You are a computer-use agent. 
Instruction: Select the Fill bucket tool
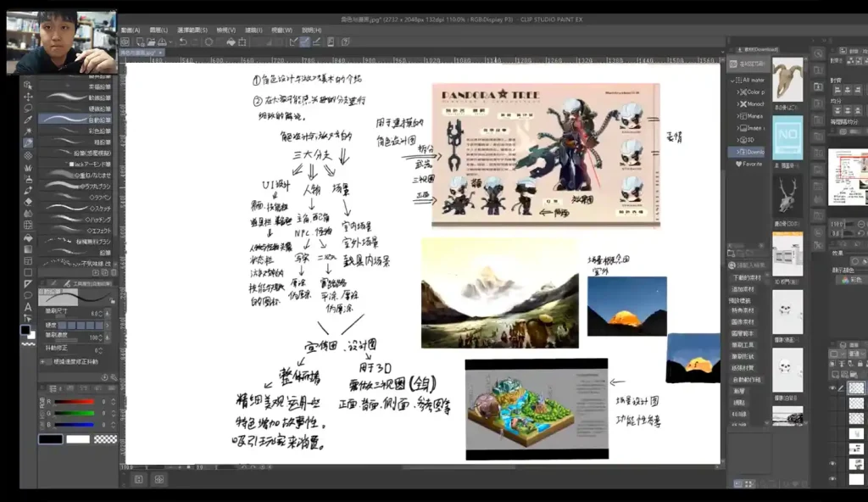click(x=28, y=237)
